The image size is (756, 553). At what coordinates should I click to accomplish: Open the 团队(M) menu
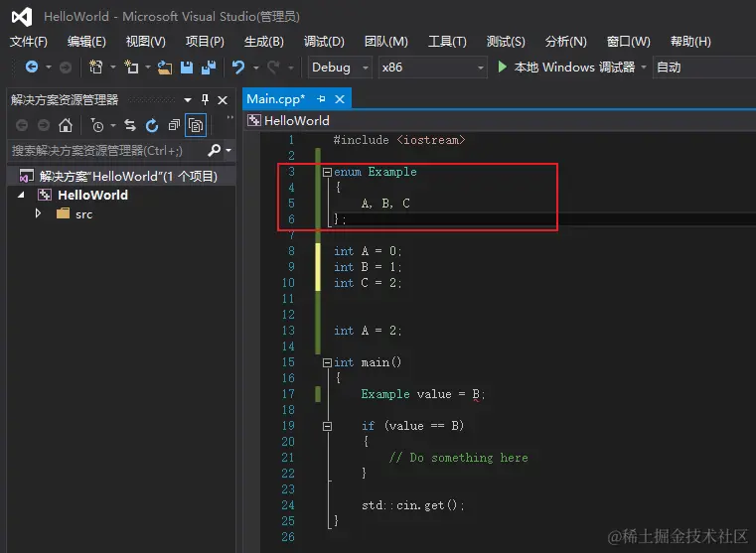(386, 42)
